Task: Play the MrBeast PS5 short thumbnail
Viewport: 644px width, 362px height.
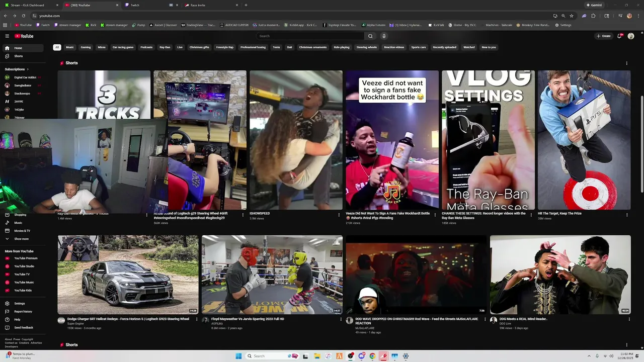Action: click(x=584, y=140)
